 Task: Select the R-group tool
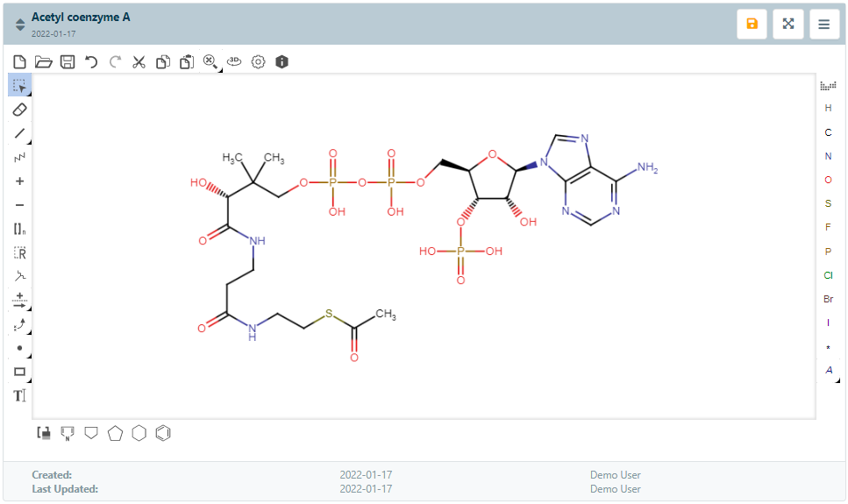(20, 252)
